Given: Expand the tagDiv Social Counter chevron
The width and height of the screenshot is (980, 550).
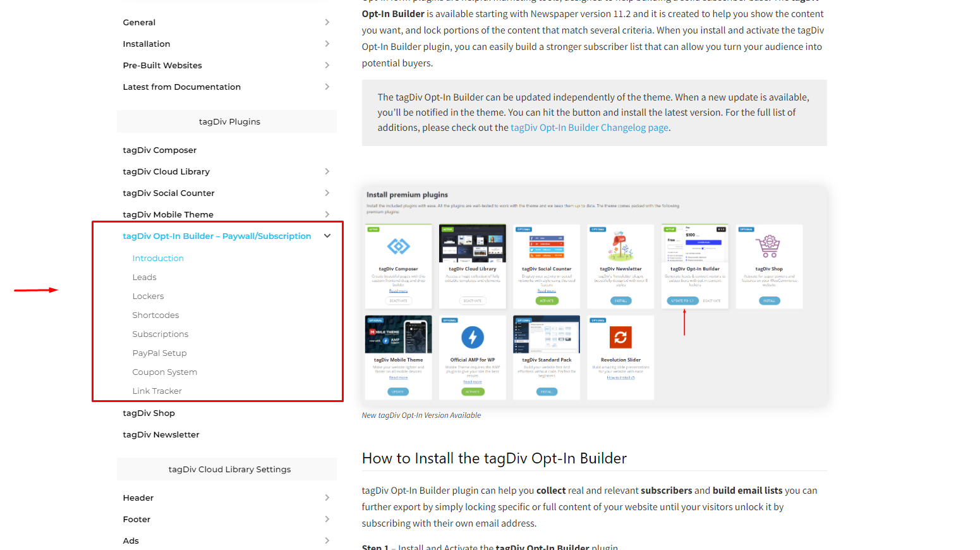Looking at the screenshot, I should [x=327, y=193].
